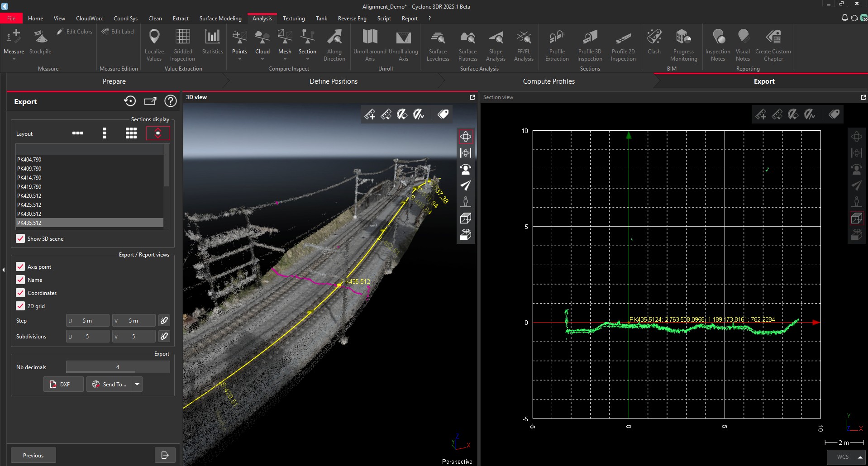The height and width of the screenshot is (466, 868).
Task: Activate the Stockpile measure tool
Action: click(40, 44)
